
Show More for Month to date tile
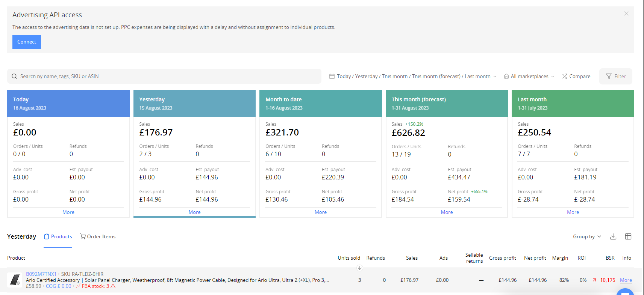tap(321, 212)
